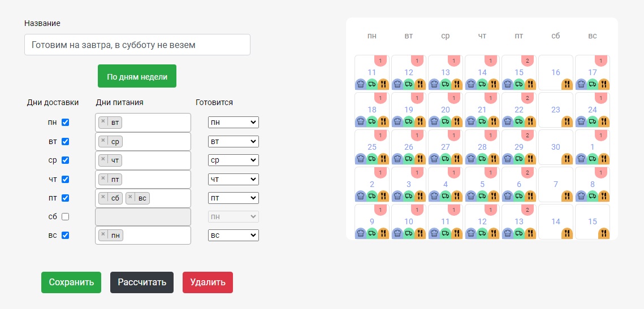Click the red "2" badge on day 22
The height and width of the screenshot is (309, 644).
pos(527,98)
